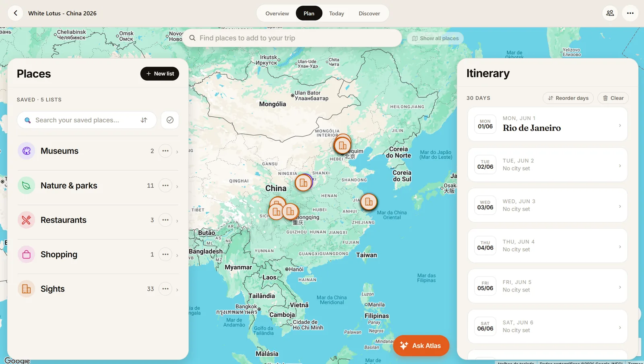Click the 01/06 date badge
644x364 pixels.
point(485,124)
